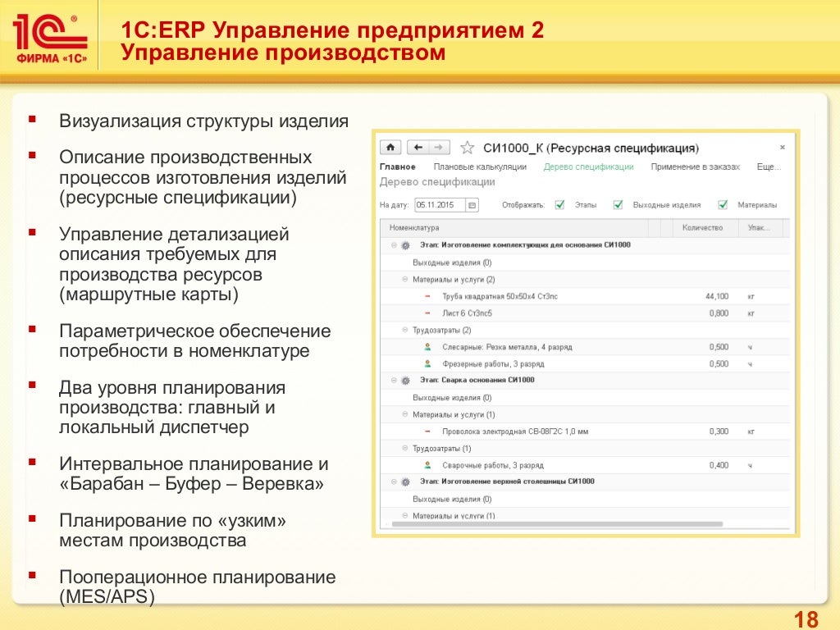Click quantity value 0,800
This screenshot has height=630, width=840.
coord(719,313)
